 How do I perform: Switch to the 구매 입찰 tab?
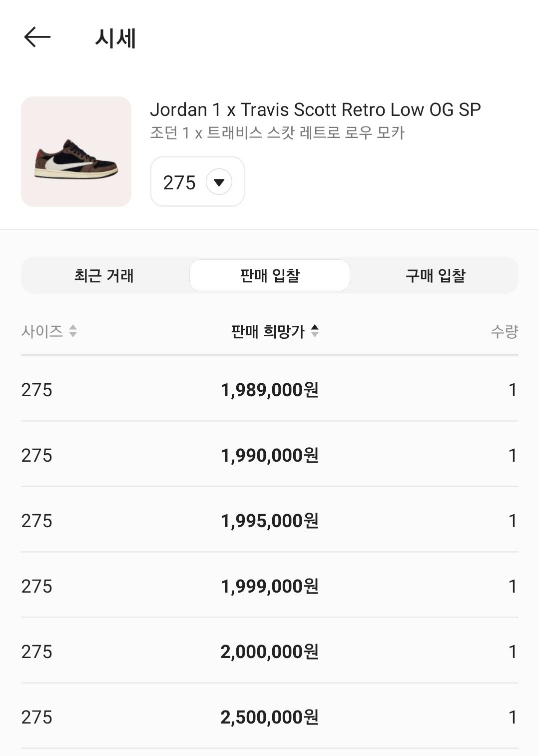pos(435,275)
